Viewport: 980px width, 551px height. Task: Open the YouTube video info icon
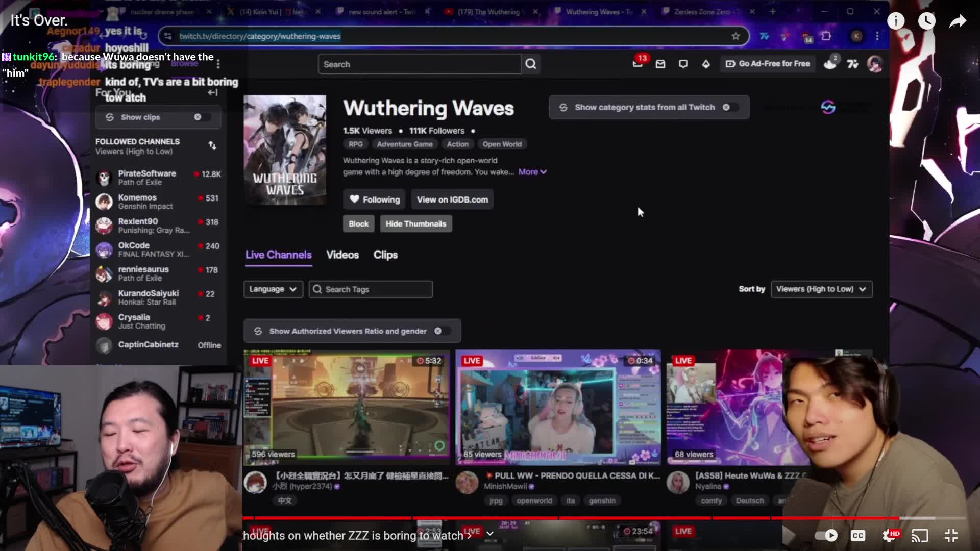click(x=896, y=21)
